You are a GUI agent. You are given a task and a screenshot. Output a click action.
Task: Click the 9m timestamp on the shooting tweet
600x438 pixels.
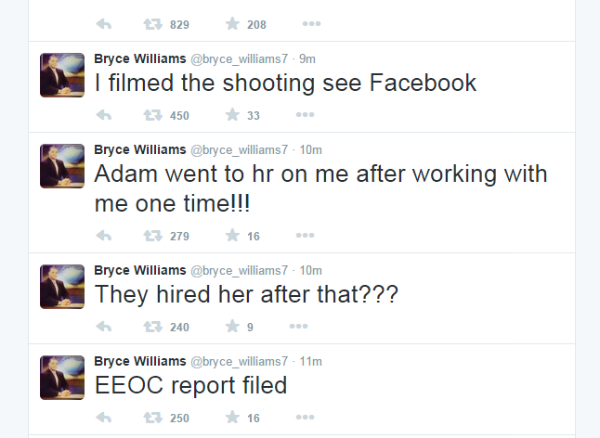point(308,58)
